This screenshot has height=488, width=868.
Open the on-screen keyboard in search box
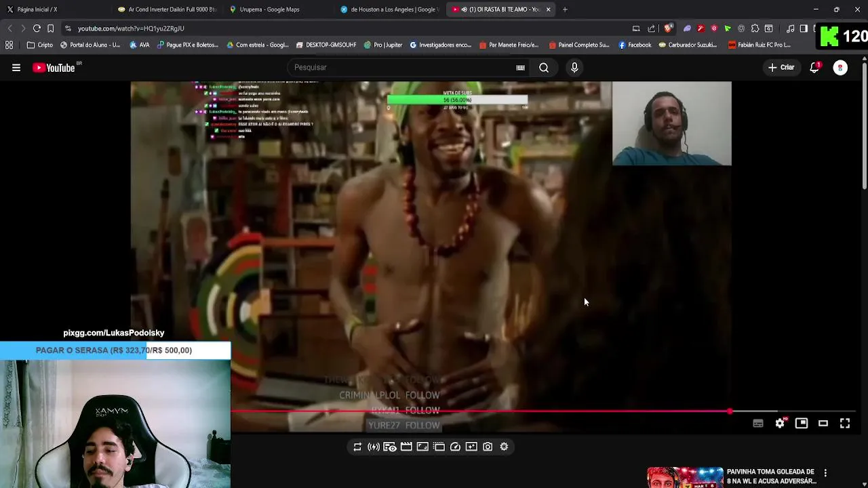pos(520,68)
